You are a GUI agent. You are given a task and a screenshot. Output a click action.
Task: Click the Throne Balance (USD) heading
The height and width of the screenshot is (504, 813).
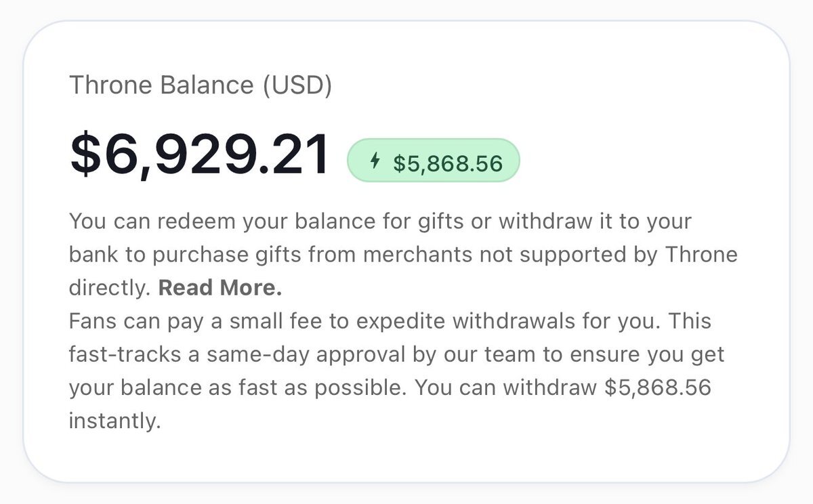pyautogui.click(x=201, y=85)
